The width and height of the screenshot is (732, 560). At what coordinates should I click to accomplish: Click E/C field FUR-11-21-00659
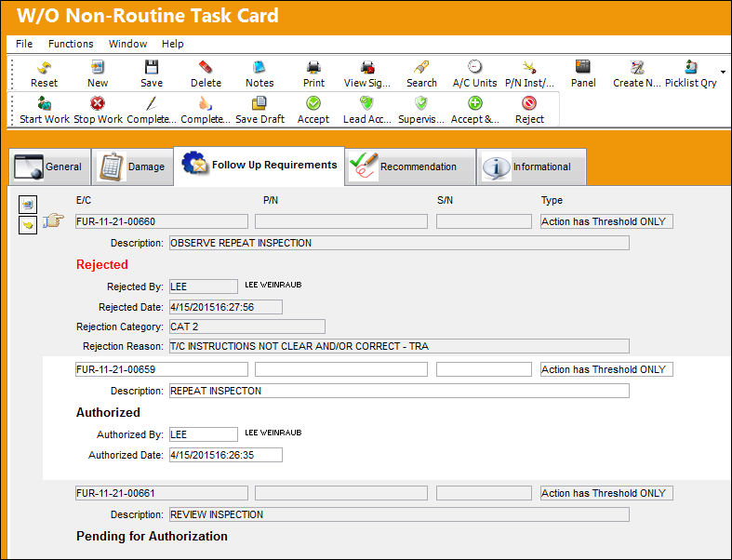point(162,369)
